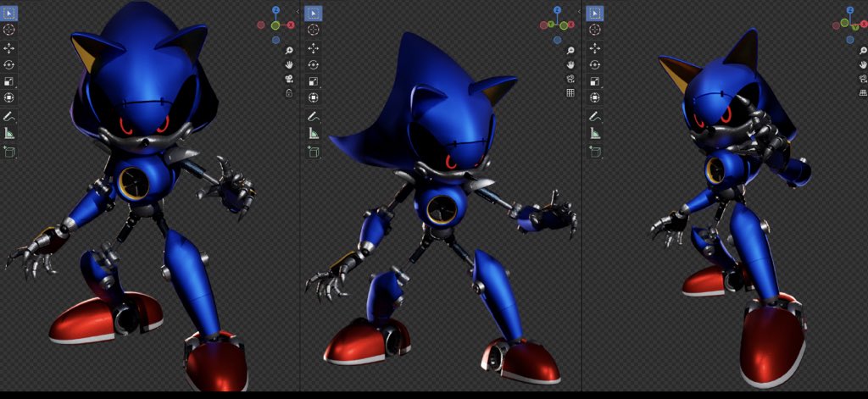
Task: Activate Select Box tool in middle viewport
Action: click(x=314, y=13)
